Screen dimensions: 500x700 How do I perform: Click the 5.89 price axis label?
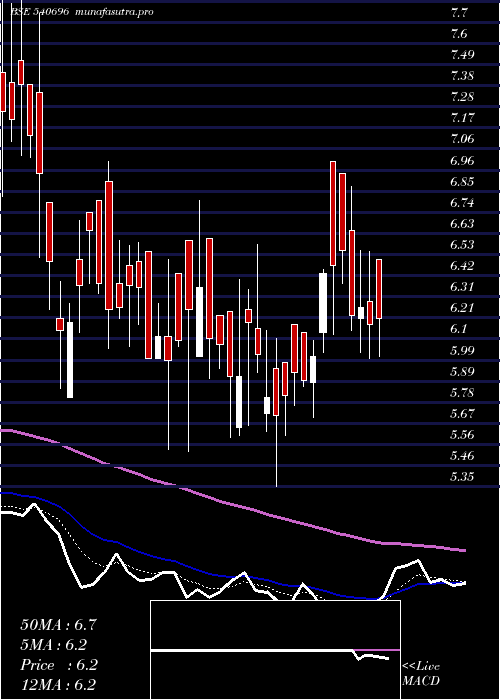pyautogui.click(x=462, y=371)
